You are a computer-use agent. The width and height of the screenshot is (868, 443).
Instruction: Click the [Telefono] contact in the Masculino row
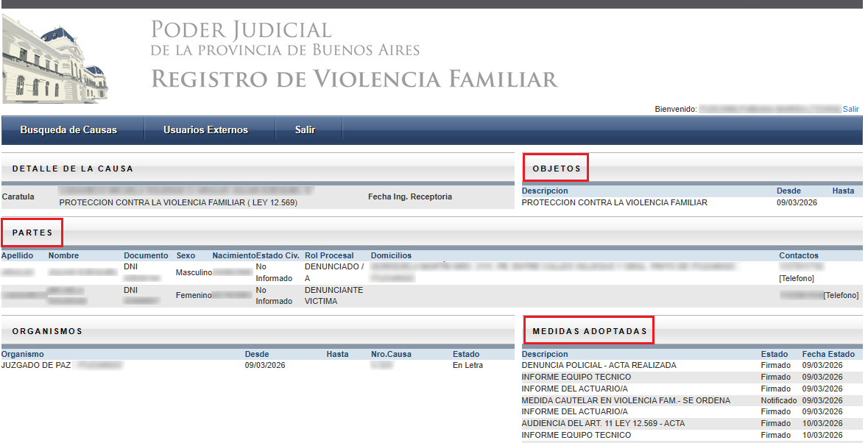click(796, 278)
